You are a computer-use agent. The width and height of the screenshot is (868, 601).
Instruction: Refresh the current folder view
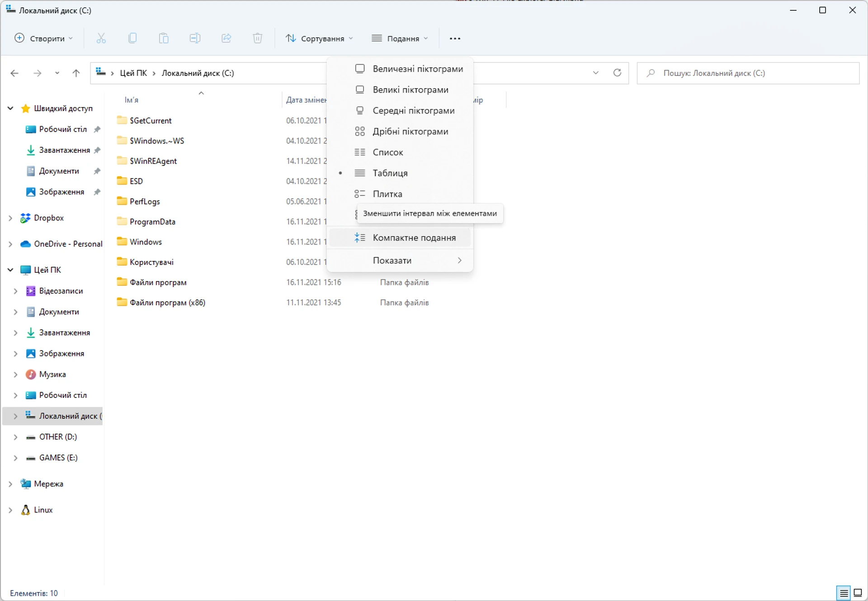click(x=617, y=73)
